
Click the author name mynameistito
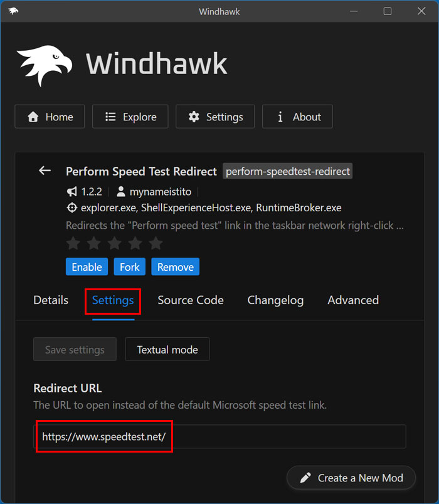[161, 192]
